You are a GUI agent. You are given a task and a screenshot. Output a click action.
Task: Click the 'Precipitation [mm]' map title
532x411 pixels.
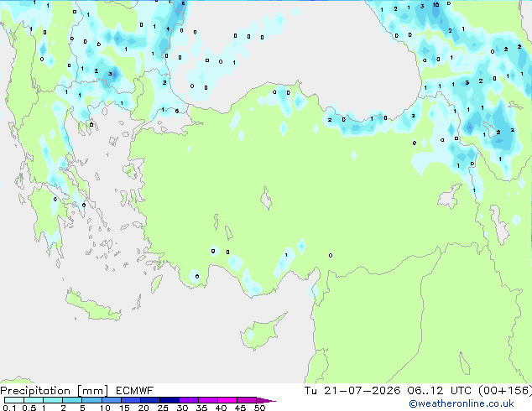55,391
